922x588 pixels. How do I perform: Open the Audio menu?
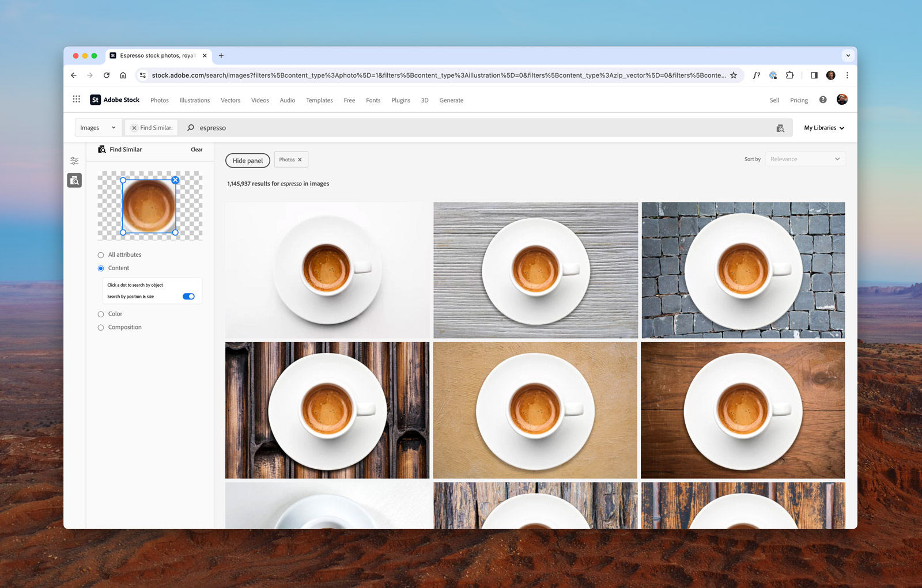tap(288, 100)
